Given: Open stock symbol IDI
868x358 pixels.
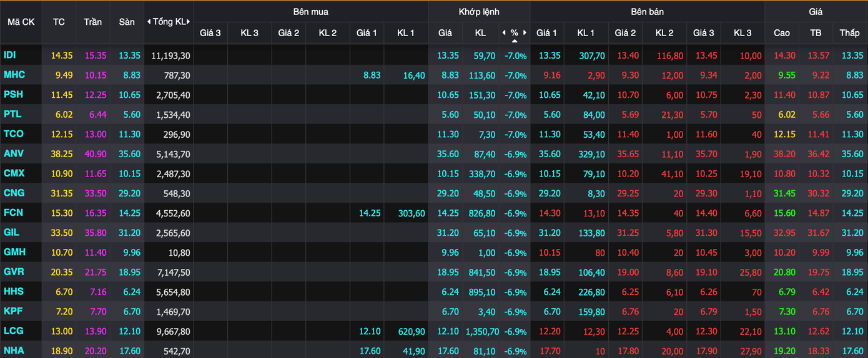Looking at the screenshot, I should (10, 56).
